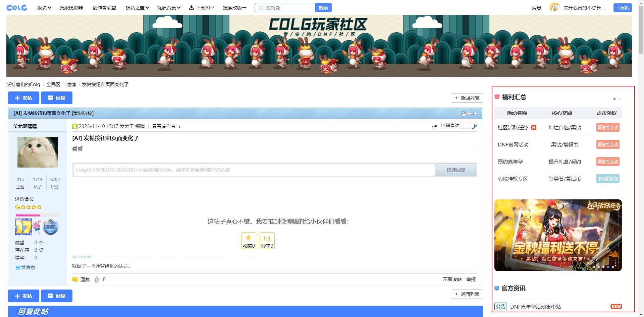Focus the header search input field
This screenshot has height=317, width=644.
[285, 7]
